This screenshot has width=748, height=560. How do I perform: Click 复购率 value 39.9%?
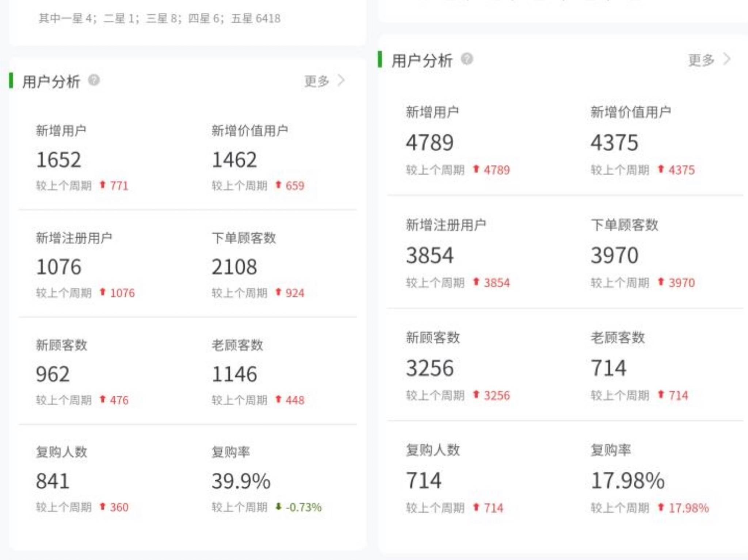(x=241, y=481)
